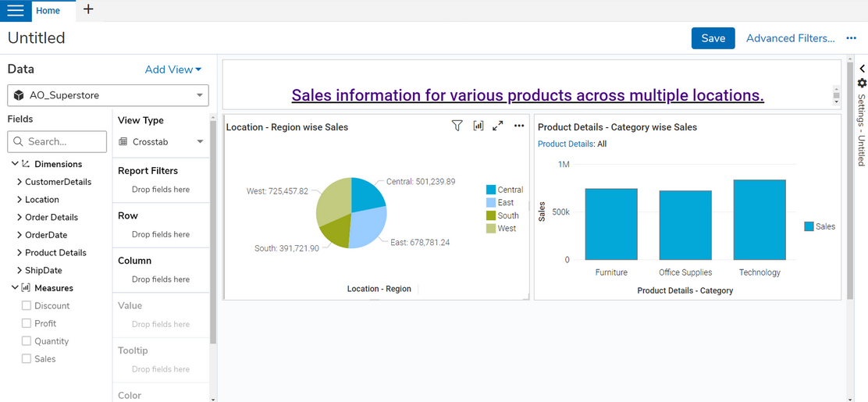The image size is (868, 402).
Task: Click the top-right ellipsis more options icon
Action: [x=852, y=38]
